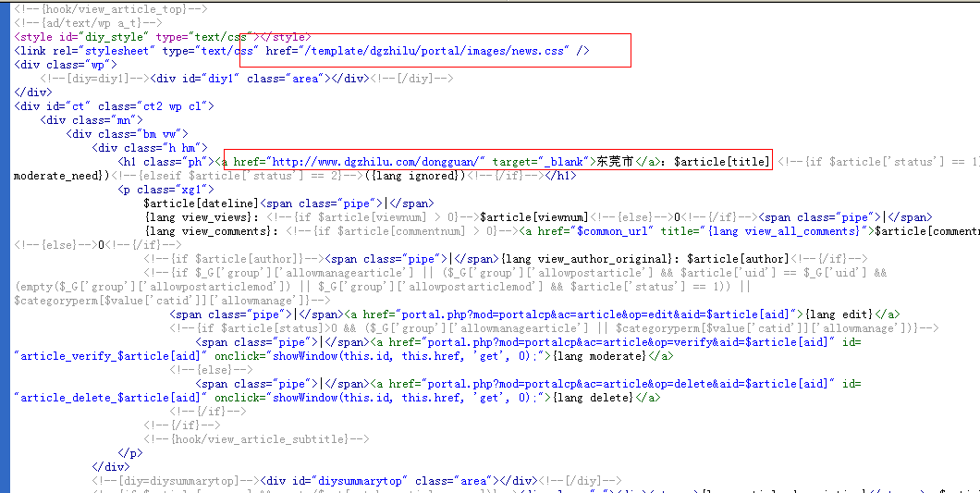
Task: Click the $categoryperm line beginning
Action: point(173,301)
